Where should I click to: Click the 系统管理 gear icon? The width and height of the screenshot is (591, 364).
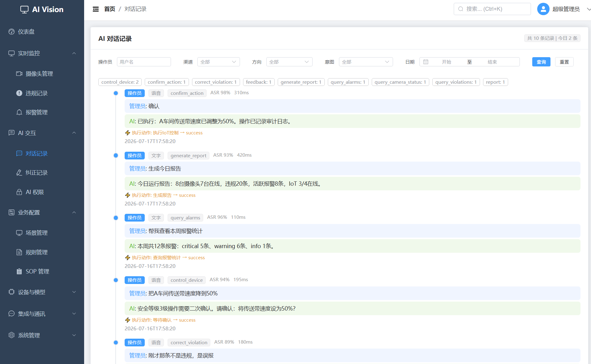click(11, 335)
